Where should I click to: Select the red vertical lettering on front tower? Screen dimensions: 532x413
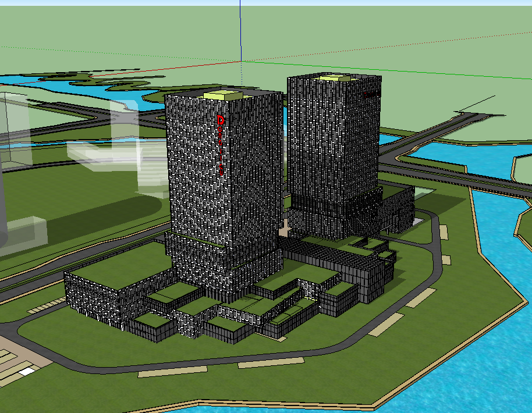(220, 145)
